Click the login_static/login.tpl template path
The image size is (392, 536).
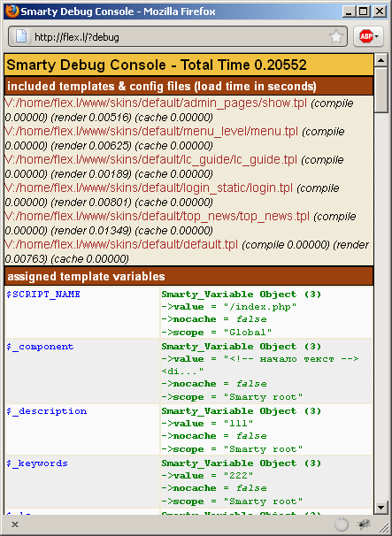(x=149, y=188)
